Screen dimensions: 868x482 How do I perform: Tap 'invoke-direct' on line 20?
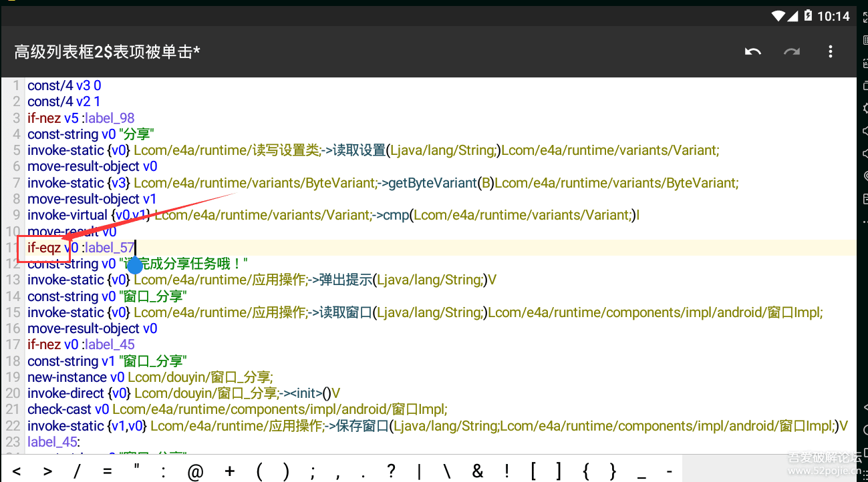point(66,393)
